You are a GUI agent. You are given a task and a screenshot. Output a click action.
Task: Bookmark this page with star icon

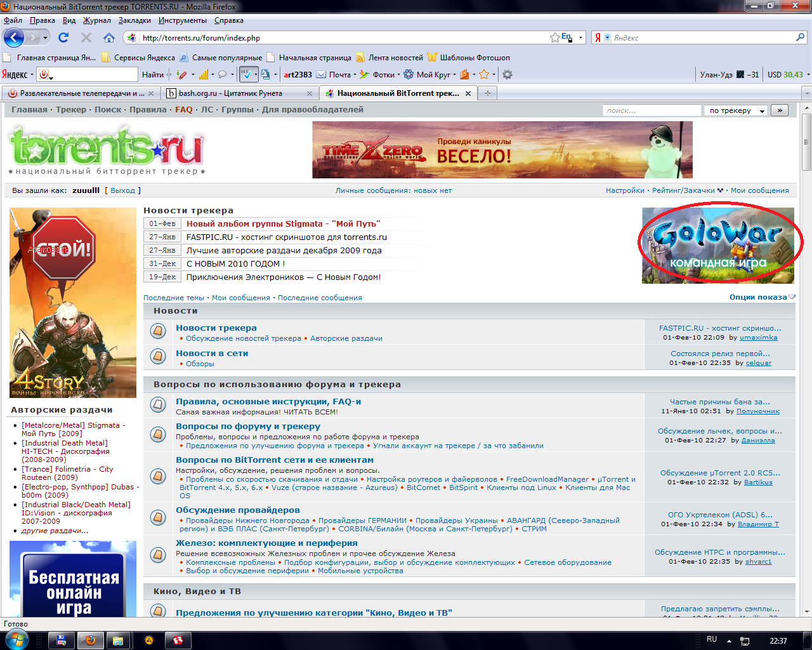pos(555,37)
